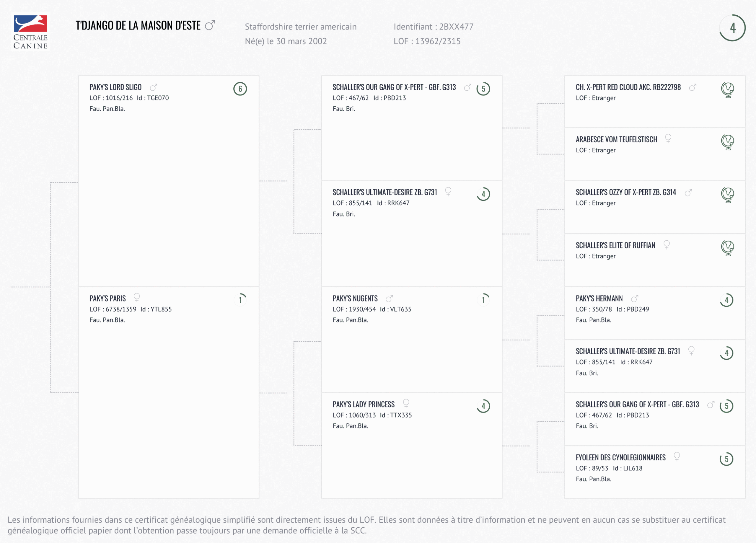Image resolution: width=756 pixels, height=543 pixels.
Task: Open PAKY'S PARIS pedigree entry
Action: click(107, 298)
